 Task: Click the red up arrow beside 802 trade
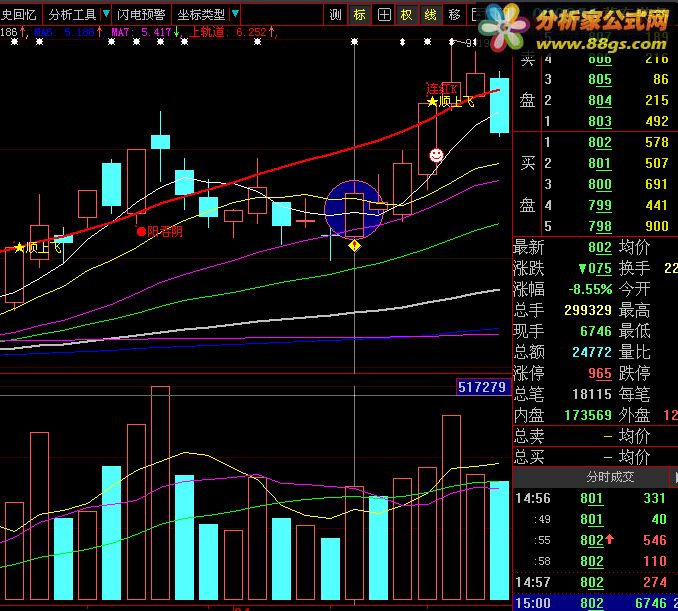point(609,539)
